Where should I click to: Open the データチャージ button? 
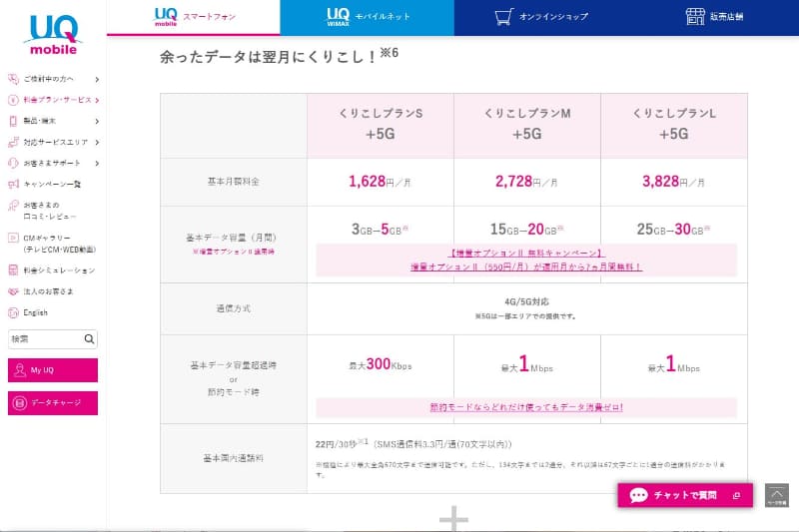pos(53,403)
